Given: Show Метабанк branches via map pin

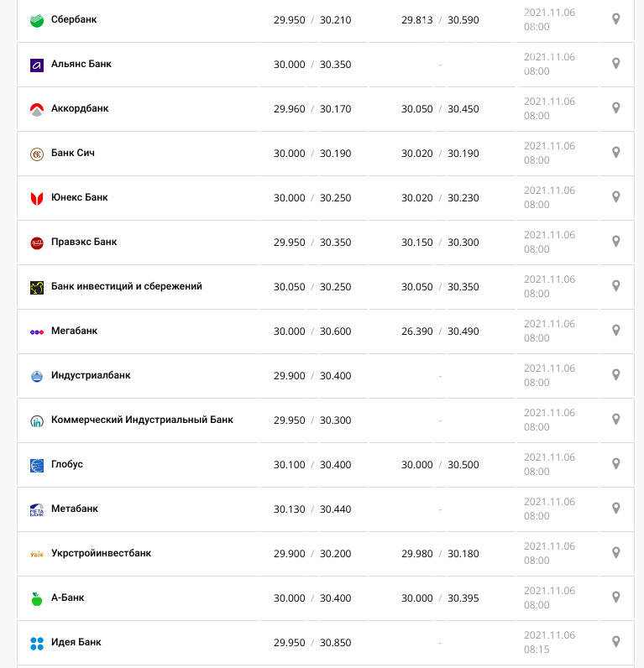Looking at the screenshot, I should click(x=615, y=509).
